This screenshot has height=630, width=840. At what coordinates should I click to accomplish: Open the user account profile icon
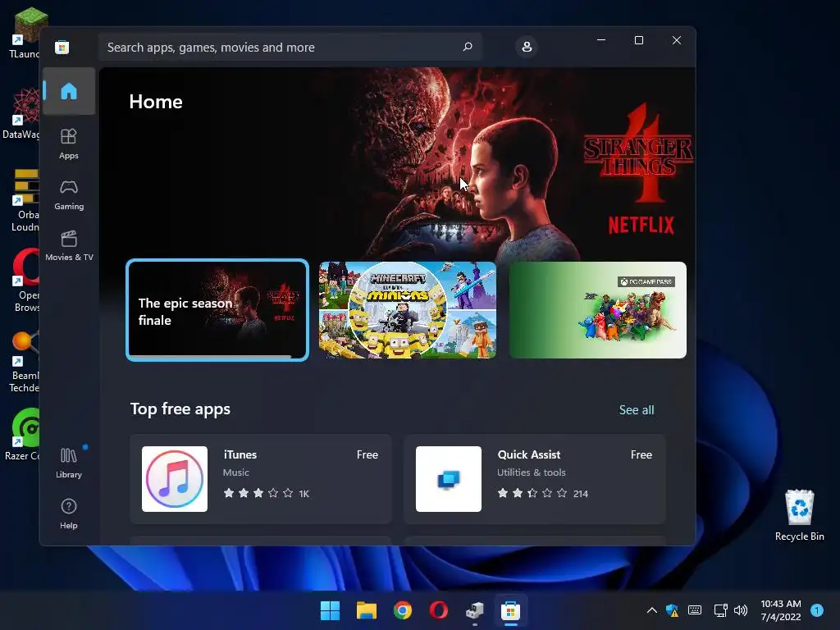[527, 47]
